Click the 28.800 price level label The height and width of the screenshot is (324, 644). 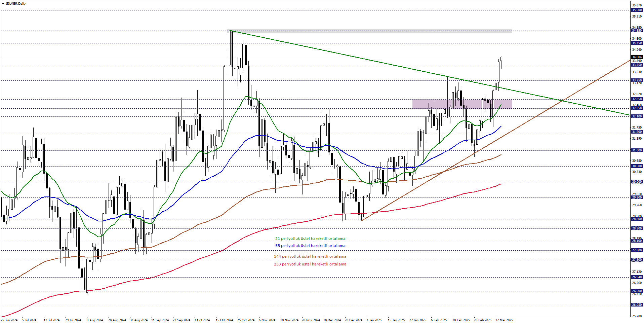[637, 219]
